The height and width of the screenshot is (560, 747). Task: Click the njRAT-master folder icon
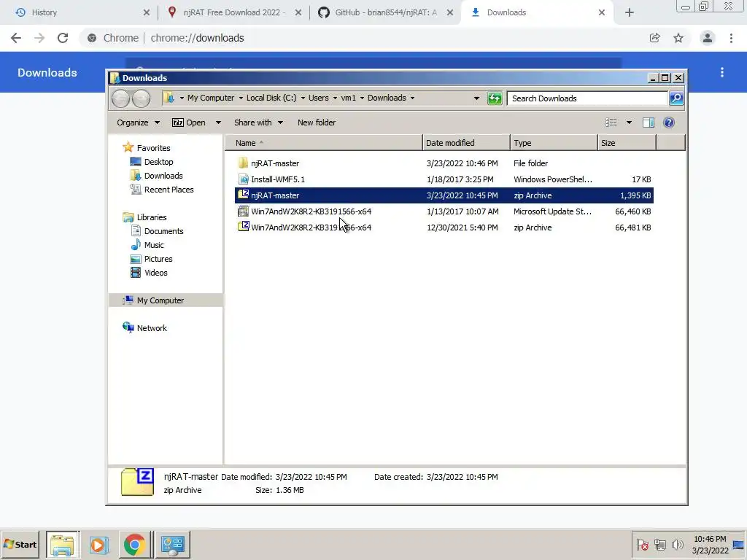(x=243, y=163)
